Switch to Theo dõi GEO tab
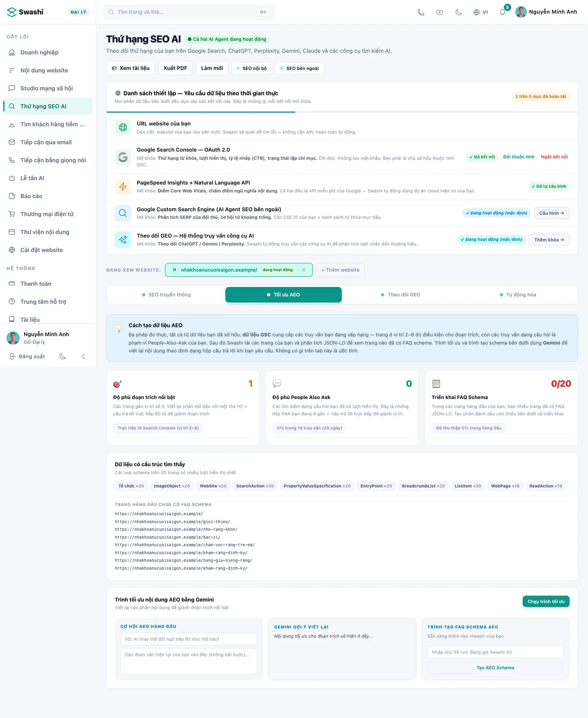Screen dimensions: 588x718 click(400, 295)
